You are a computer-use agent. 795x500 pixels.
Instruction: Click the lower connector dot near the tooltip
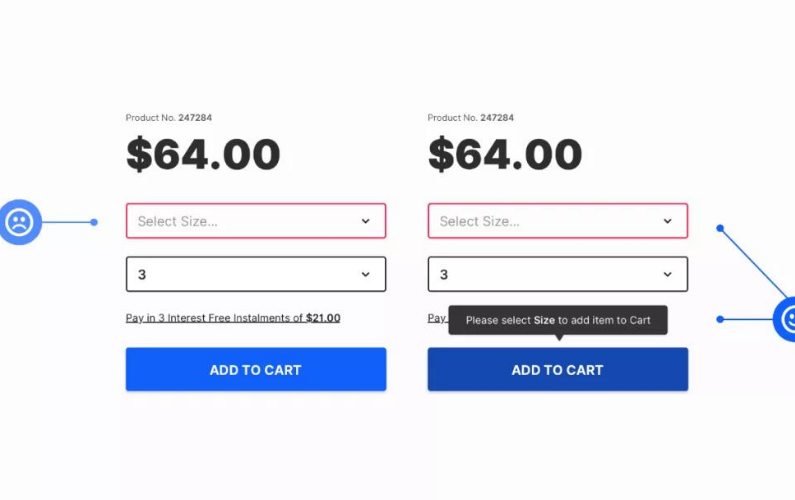(720, 319)
